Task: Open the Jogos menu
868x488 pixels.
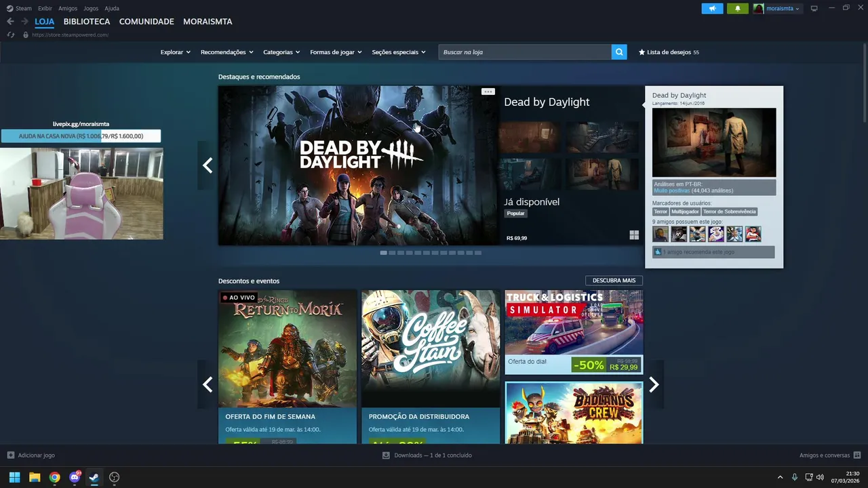Action: [x=91, y=8]
